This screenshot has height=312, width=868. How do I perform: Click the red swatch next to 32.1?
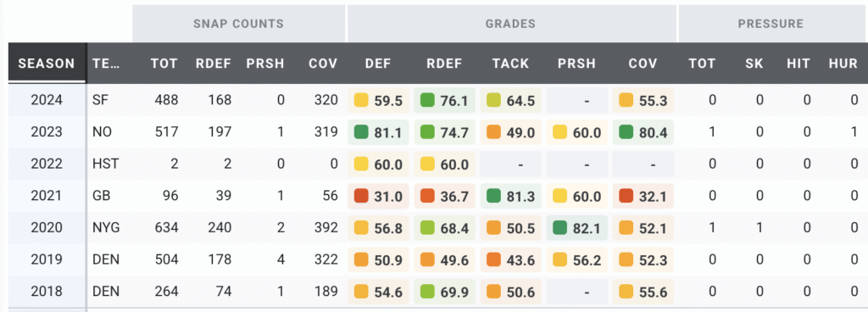[626, 196]
